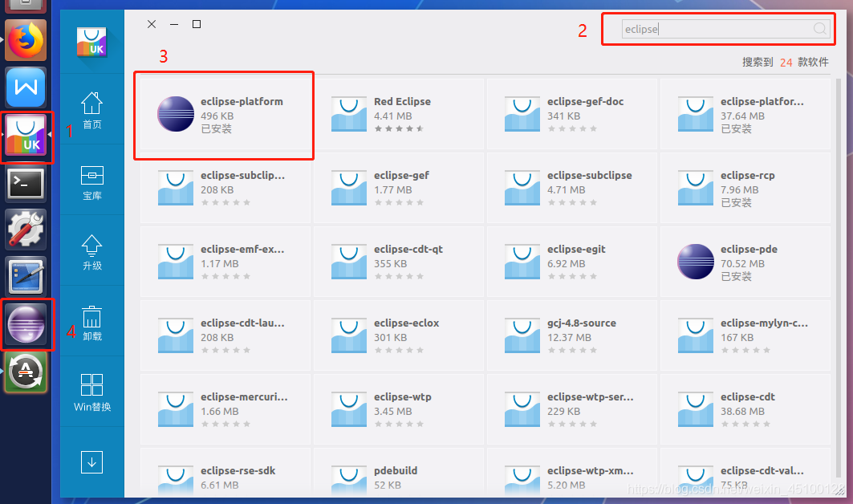The width and height of the screenshot is (853, 504).
Task: Open gcj-4.8-source package icon
Action: [x=522, y=335]
